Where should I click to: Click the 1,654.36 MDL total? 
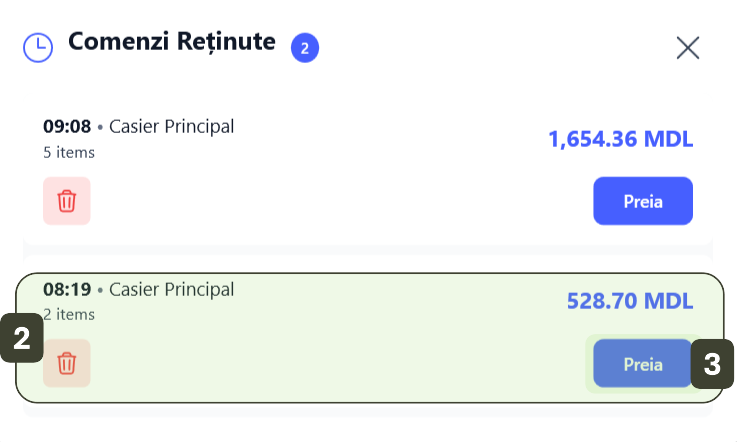pos(620,139)
